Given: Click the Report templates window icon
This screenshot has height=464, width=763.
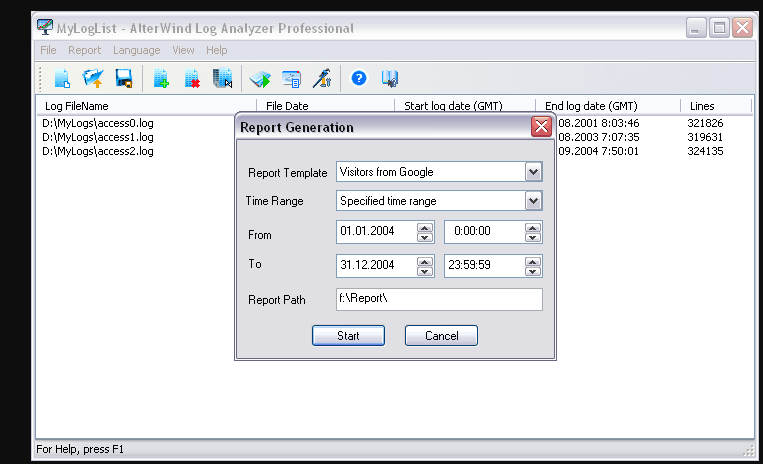Looking at the screenshot, I should (x=291, y=79).
